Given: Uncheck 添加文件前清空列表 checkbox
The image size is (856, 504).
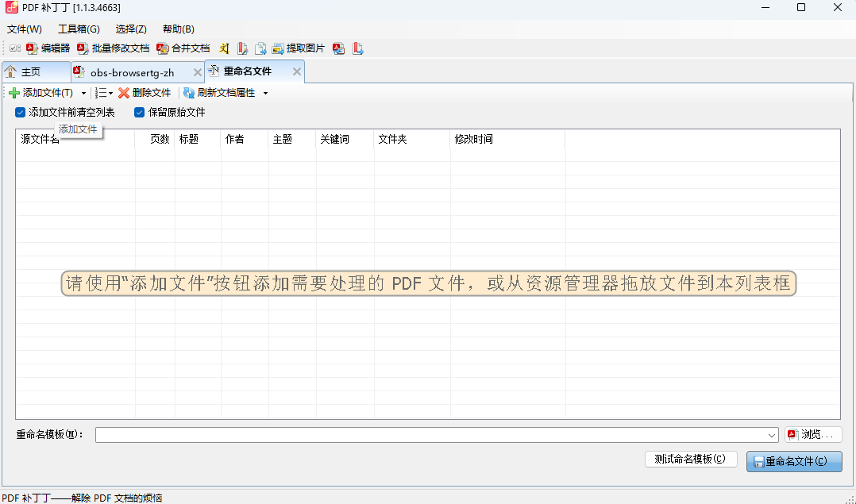Looking at the screenshot, I should pos(21,113).
